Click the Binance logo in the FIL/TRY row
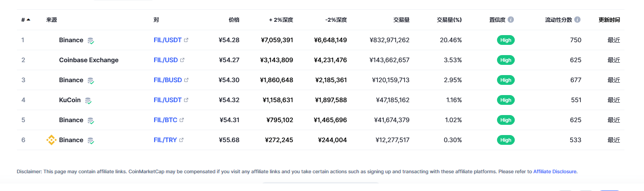The width and height of the screenshot is (644, 191). [x=52, y=140]
